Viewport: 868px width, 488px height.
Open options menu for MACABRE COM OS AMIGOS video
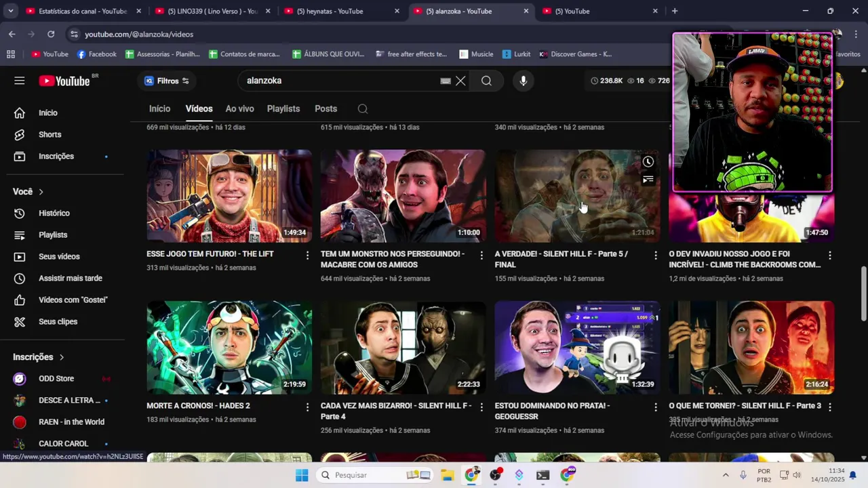point(481,255)
